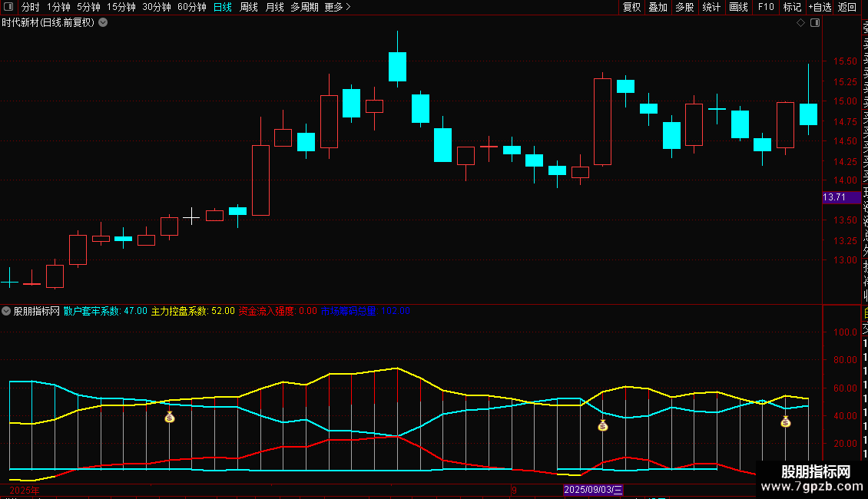Image resolution: width=868 pixels, height=499 pixels.
Task: Expand the 股朋指标网 indicator dropdown arrow
Action: pyautogui.click(x=6, y=311)
